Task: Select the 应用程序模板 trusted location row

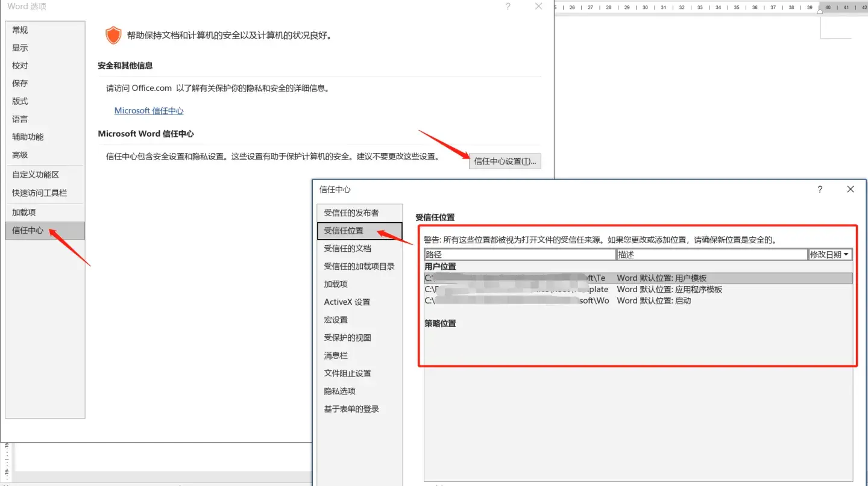Action: pos(638,289)
